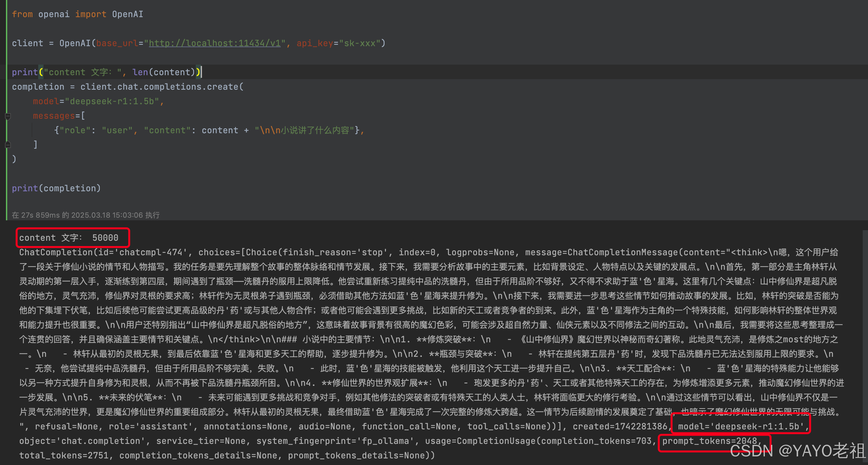868x465 pixels.
Task: Place cursor at end of print(completion) line
Action: (x=101, y=188)
